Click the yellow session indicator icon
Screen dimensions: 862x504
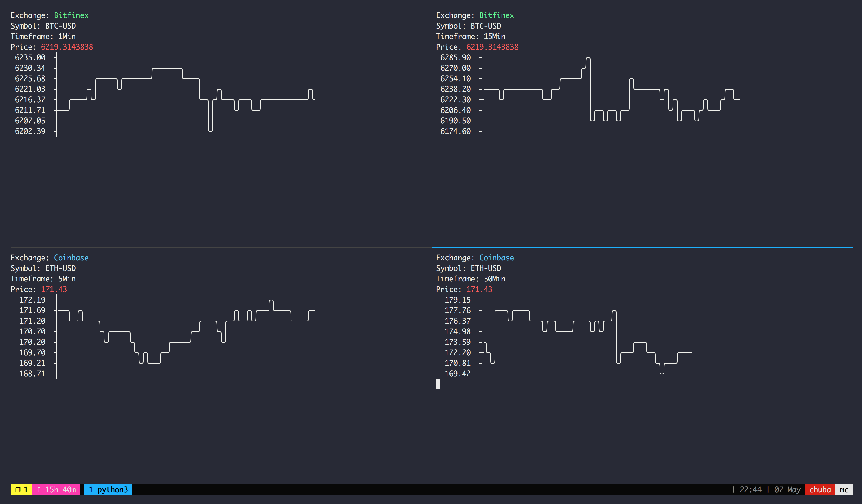tap(21, 489)
